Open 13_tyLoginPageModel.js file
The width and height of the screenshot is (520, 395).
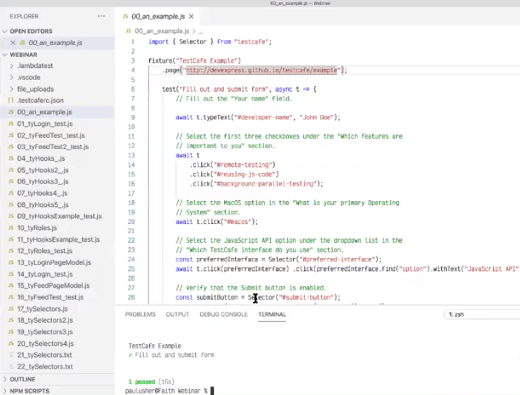pos(54,262)
